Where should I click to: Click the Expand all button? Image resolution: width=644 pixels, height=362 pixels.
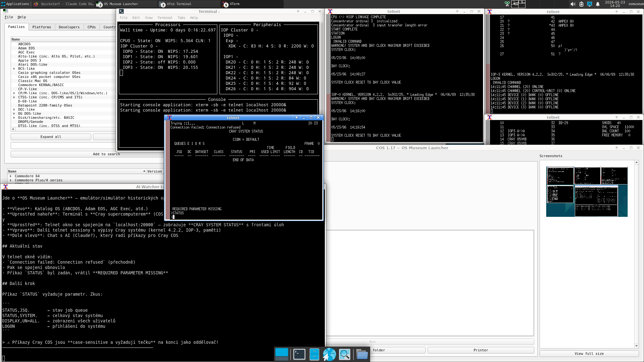click(51, 137)
